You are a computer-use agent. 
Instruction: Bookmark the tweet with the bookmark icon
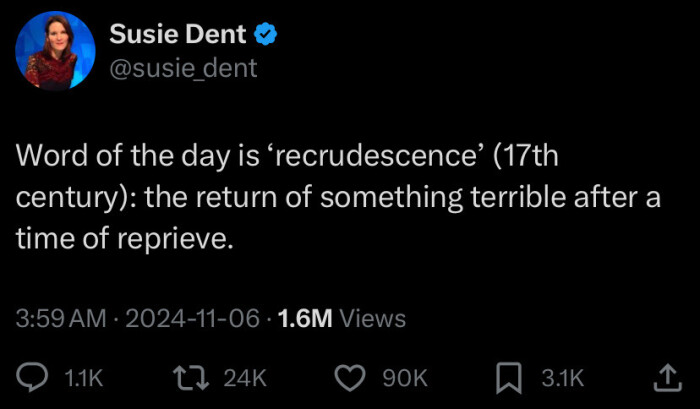pyautogui.click(x=507, y=377)
